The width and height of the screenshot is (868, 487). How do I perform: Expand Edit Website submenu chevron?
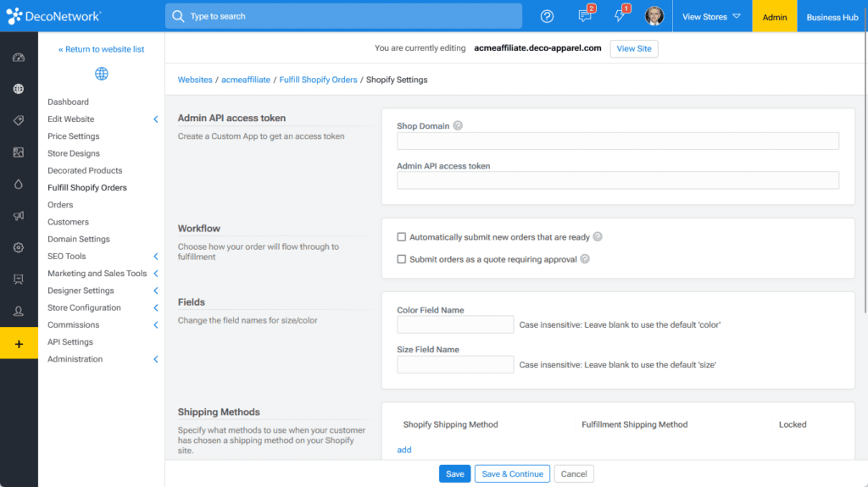point(156,119)
